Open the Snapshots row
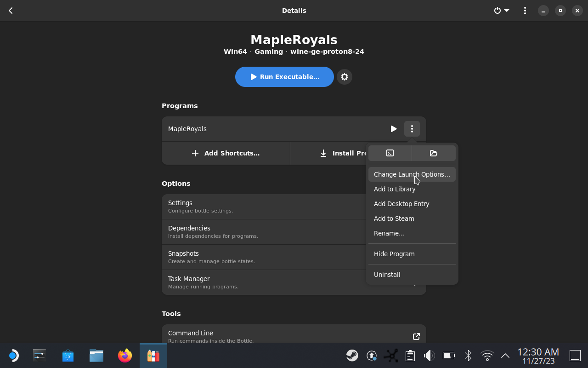Viewport: 588px width, 368px height. tap(294, 257)
